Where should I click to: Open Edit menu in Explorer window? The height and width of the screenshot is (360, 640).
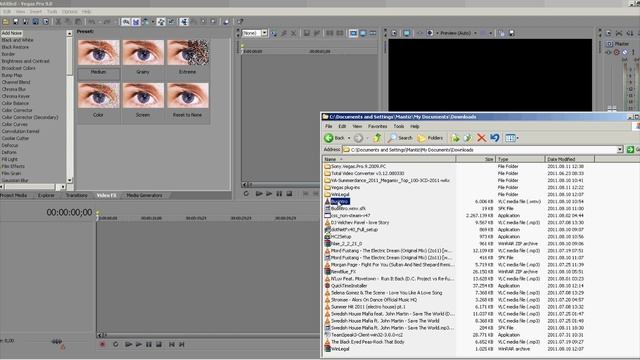[x=342, y=127]
